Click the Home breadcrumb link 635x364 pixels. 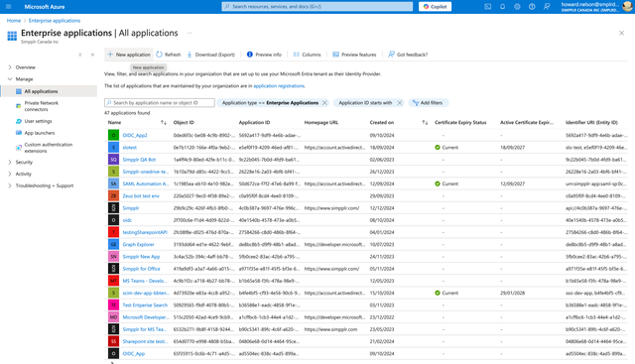[x=13, y=21]
